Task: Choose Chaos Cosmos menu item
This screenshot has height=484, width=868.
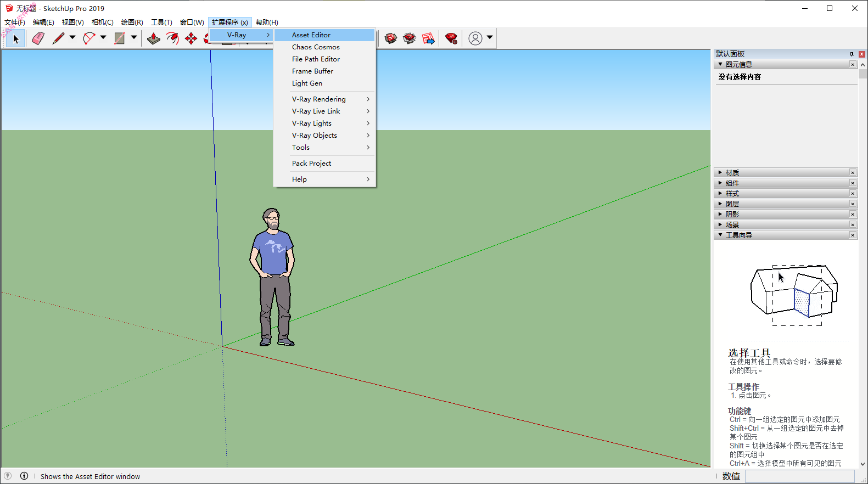Action: pyautogui.click(x=324, y=47)
